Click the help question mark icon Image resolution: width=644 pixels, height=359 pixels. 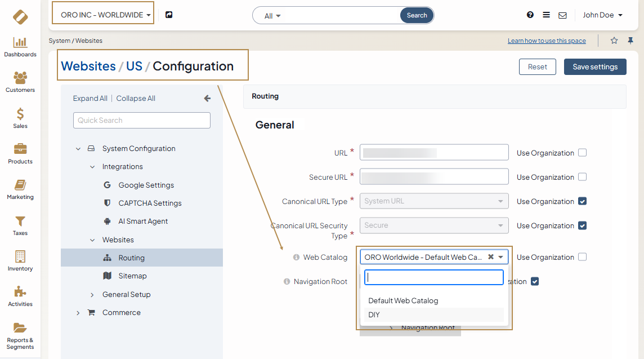(x=530, y=15)
